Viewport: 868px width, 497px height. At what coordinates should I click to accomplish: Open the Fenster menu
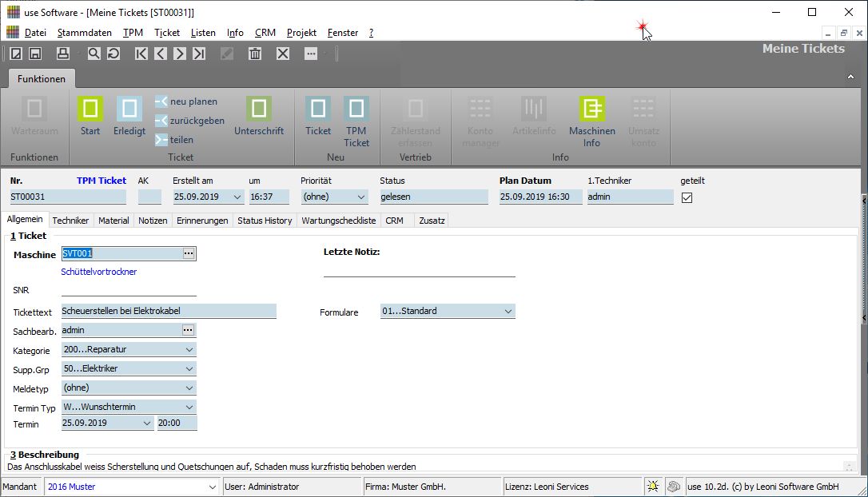[343, 33]
